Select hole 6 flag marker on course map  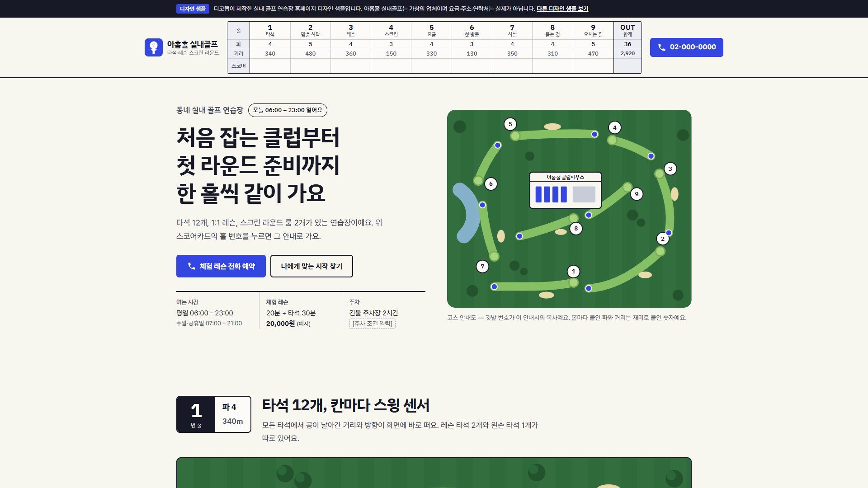coord(491,184)
